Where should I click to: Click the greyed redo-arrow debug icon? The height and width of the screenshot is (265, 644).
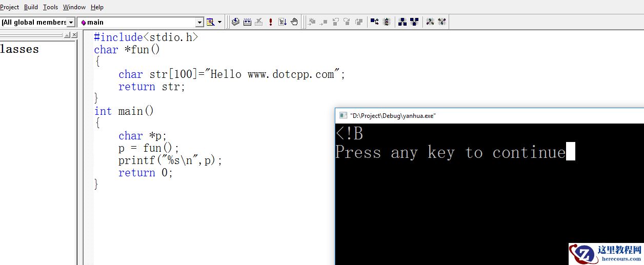pyautogui.click(x=347, y=22)
